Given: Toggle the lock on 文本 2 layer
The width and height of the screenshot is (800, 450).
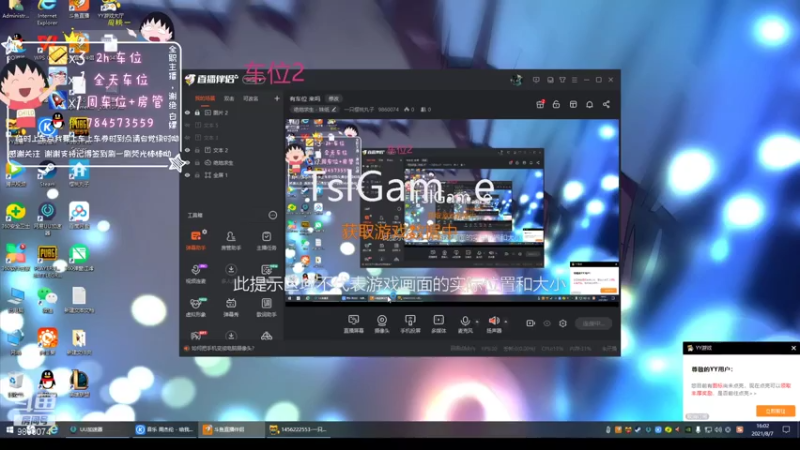Looking at the screenshot, I should [x=197, y=150].
